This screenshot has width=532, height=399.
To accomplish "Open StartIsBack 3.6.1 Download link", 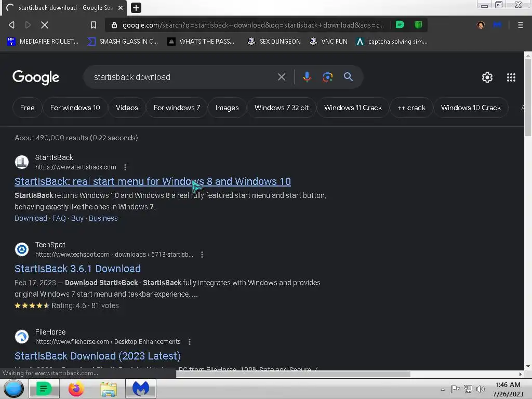I will coord(78,269).
